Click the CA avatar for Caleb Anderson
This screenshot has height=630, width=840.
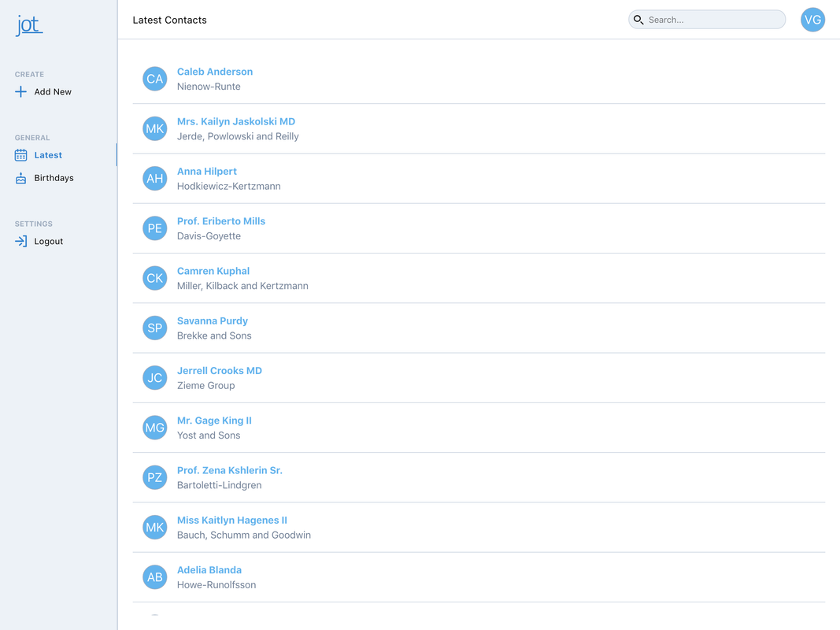[x=155, y=79]
